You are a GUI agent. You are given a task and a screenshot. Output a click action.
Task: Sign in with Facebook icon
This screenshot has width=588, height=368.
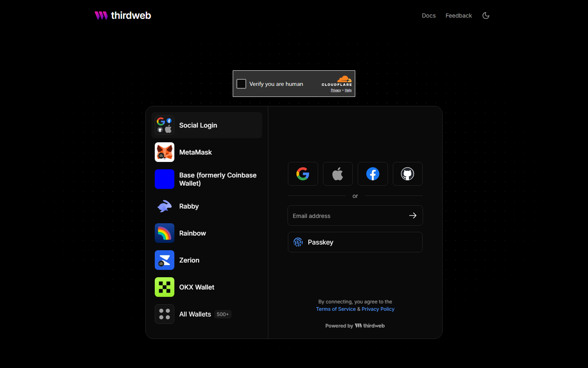point(373,174)
